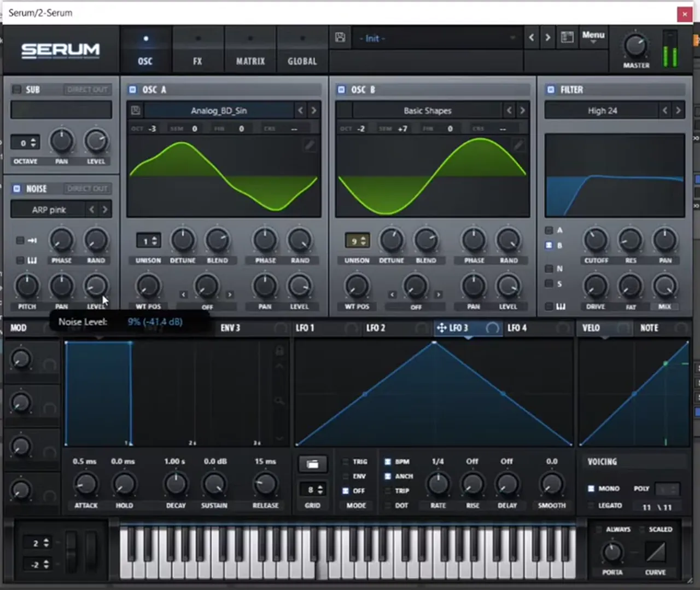Enable filter routing for noise N
The width and height of the screenshot is (700, 590).
click(549, 269)
